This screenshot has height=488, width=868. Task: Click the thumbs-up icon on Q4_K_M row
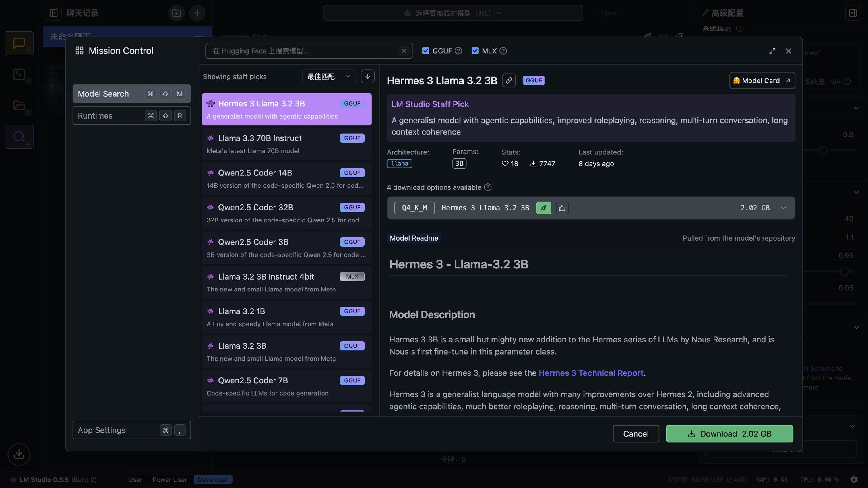click(562, 208)
